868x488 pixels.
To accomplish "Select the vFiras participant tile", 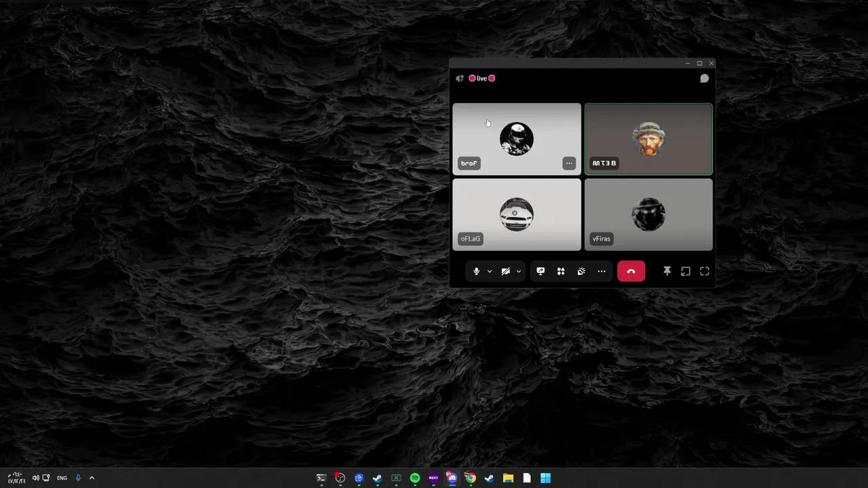I will 648,215.
